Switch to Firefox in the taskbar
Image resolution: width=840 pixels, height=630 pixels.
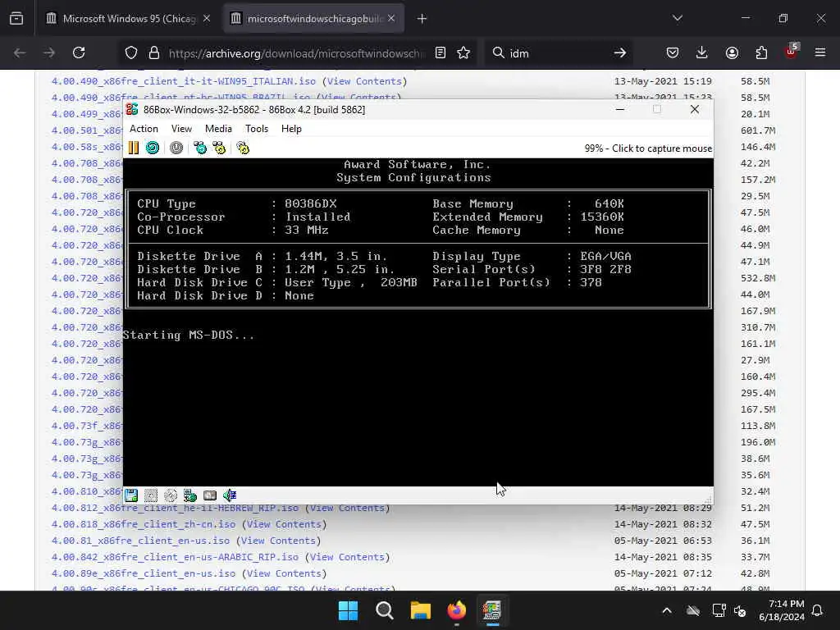point(456,610)
